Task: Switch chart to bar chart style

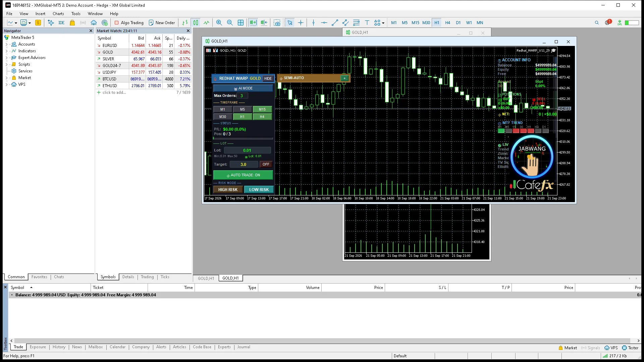Action: coord(185,23)
